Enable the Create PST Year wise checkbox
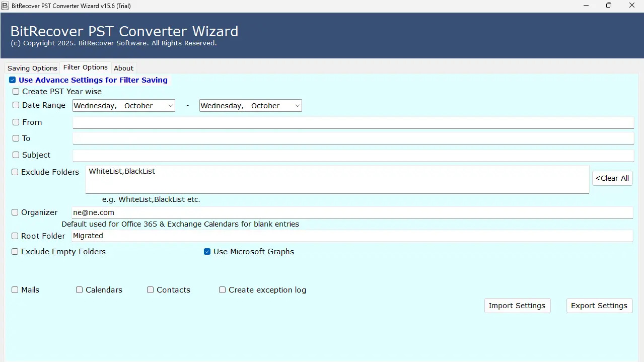 16,92
